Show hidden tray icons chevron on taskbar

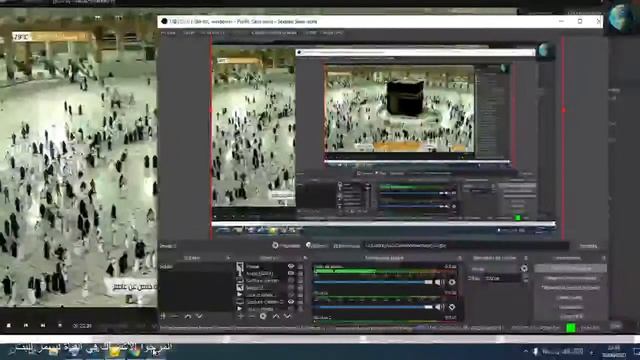(526, 351)
